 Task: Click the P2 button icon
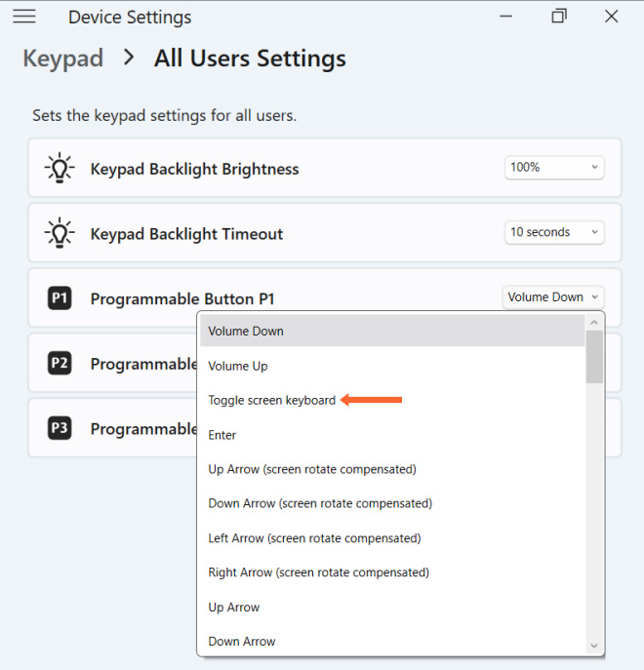tap(60, 363)
